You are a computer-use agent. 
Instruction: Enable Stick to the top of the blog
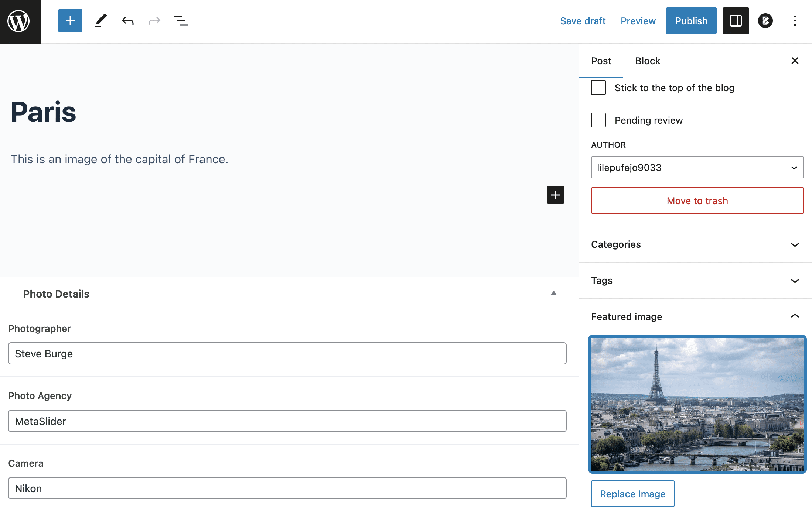point(598,88)
